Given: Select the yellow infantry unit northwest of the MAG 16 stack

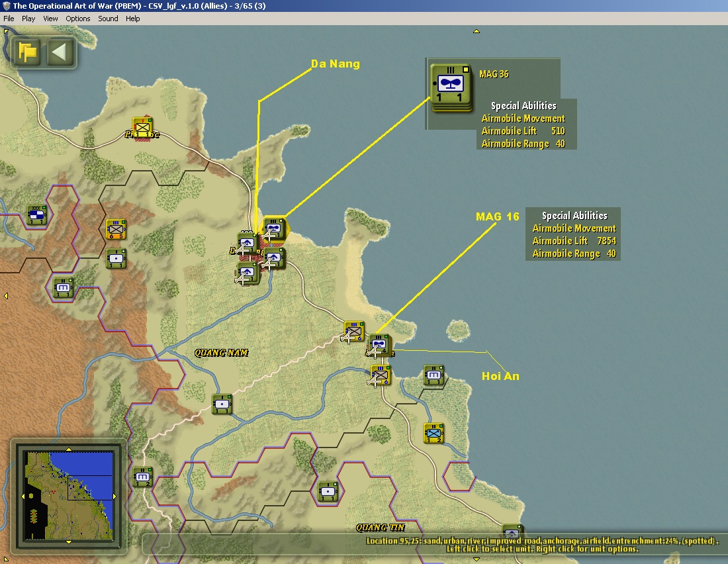Looking at the screenshot, I should 354,332.
